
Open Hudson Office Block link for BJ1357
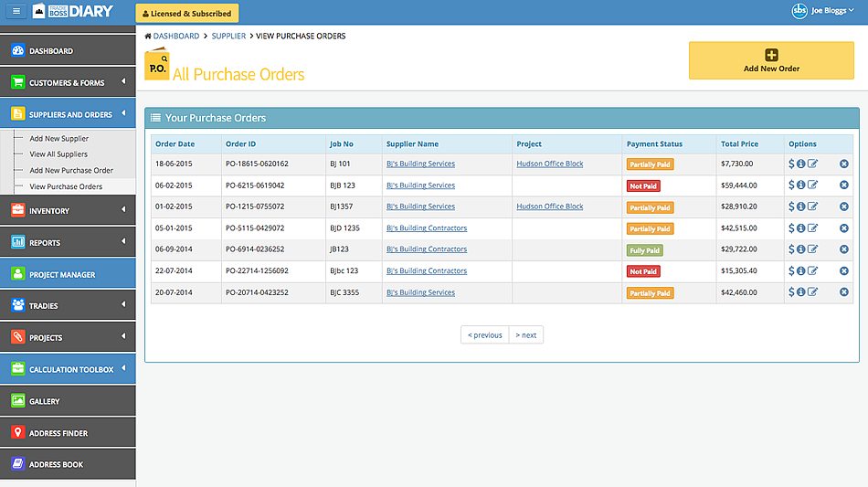[550, 206]
